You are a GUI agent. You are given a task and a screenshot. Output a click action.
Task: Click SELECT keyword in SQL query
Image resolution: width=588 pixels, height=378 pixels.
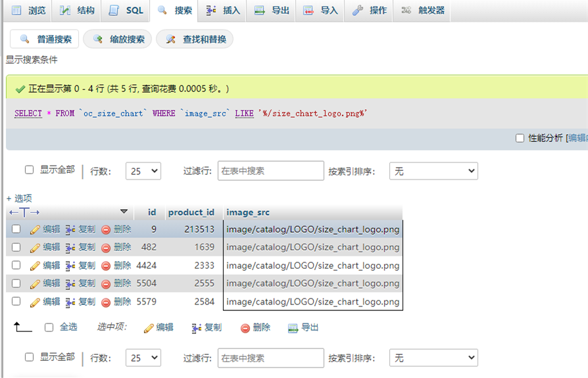(x=28, y=113)
